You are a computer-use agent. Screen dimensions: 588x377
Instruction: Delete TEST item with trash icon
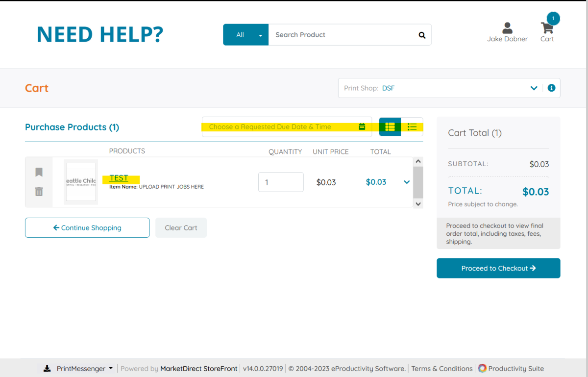click(x=39, y=192)
